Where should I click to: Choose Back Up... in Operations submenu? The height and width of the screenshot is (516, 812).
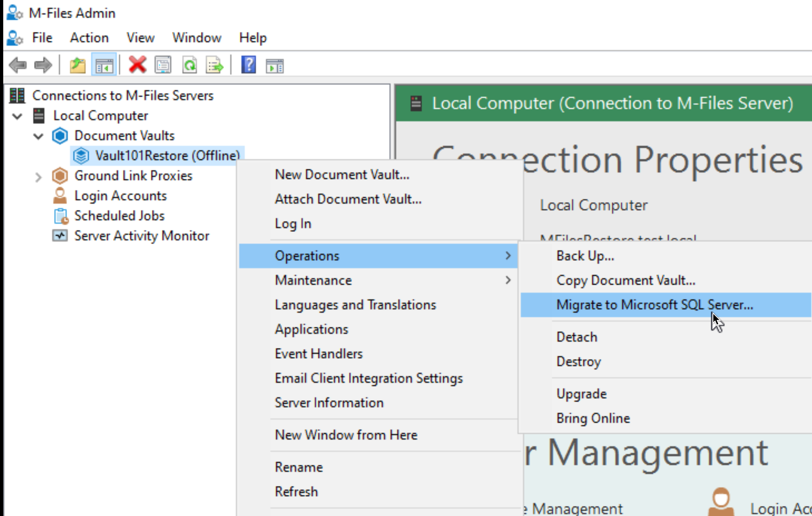pyautogui.click(x=666, y=256)
